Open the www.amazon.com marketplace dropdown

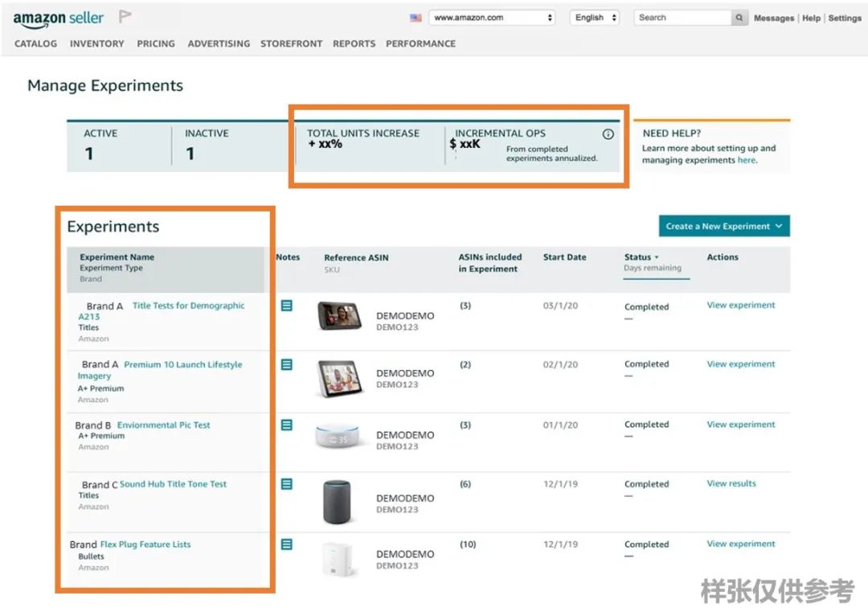(492, 16)
